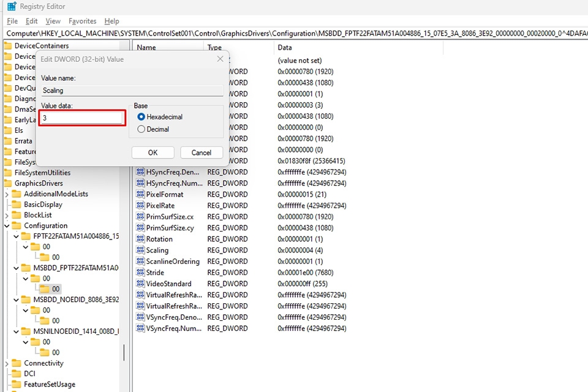588x392 pixels.
Task: Expand the AdditionalModeLists key
Action: (7, 194)
